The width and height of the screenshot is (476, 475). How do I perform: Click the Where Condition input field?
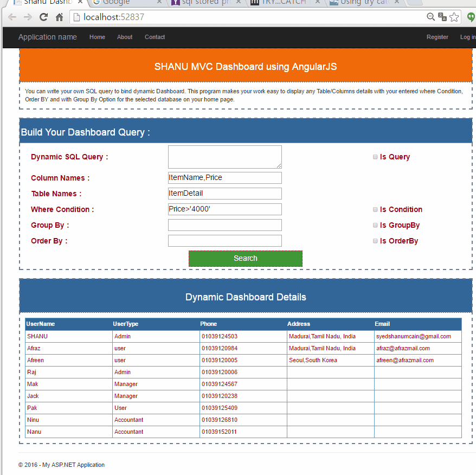[x=225, y=209]
